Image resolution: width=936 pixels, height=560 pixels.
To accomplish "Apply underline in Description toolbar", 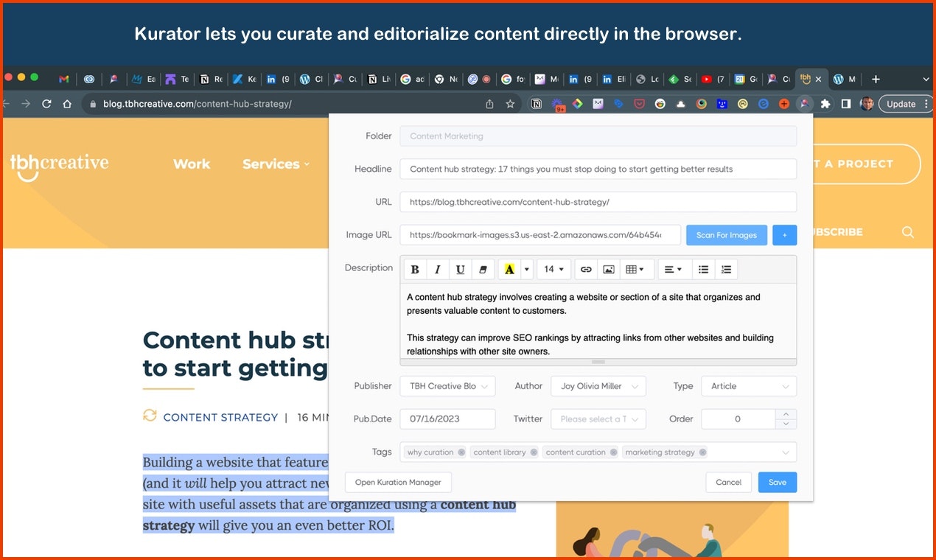I will (x=461, y=270).
